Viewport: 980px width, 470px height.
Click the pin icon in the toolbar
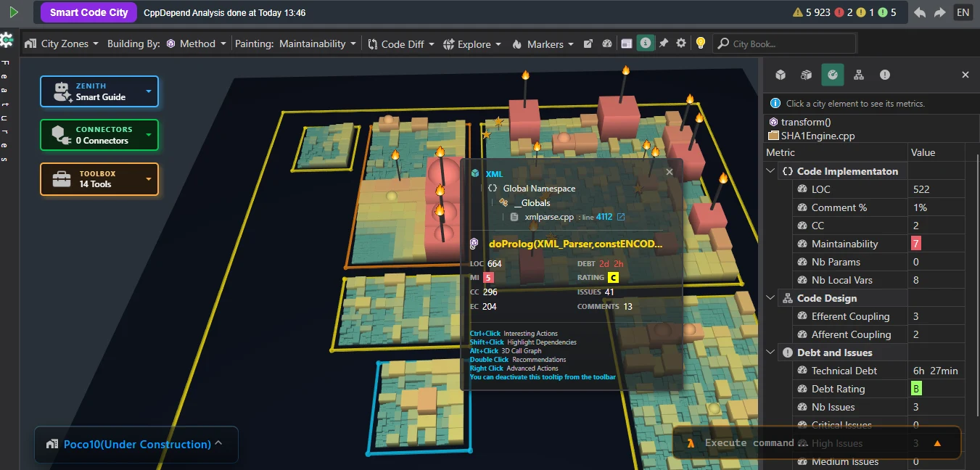click(x=663, y=44)
